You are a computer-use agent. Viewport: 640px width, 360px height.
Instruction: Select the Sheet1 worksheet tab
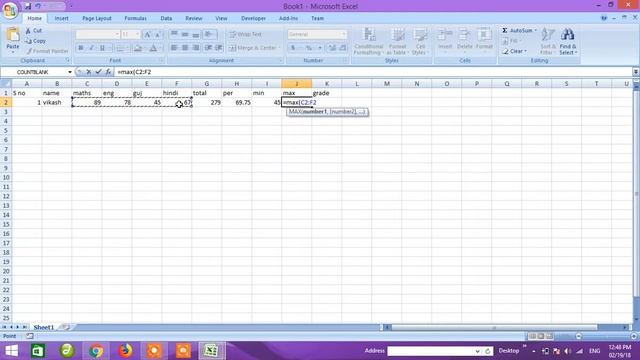tap(44, 327)
